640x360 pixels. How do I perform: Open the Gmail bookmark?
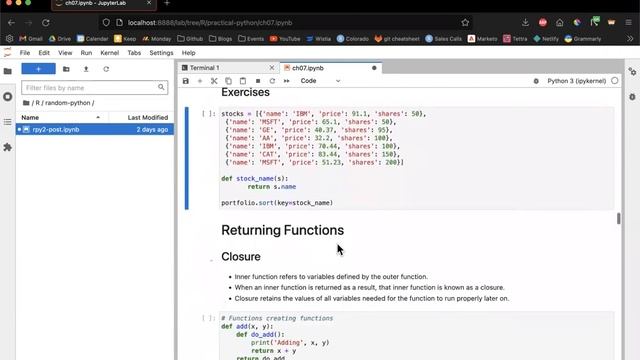point(31,39)
